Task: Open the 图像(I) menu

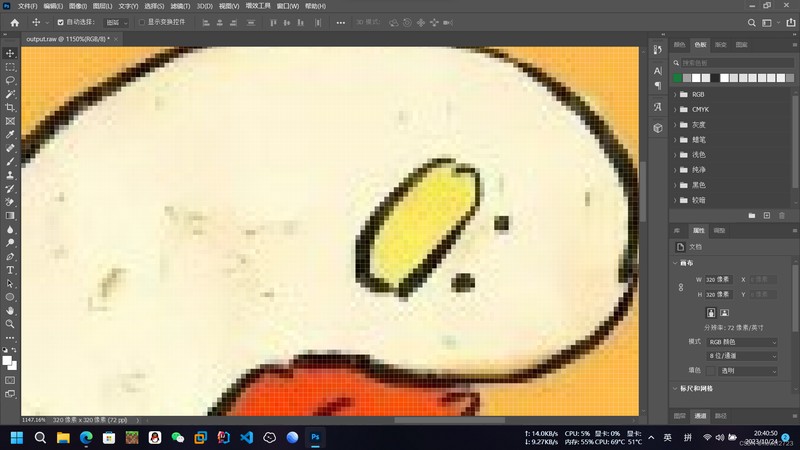Action: click(78, 6)
